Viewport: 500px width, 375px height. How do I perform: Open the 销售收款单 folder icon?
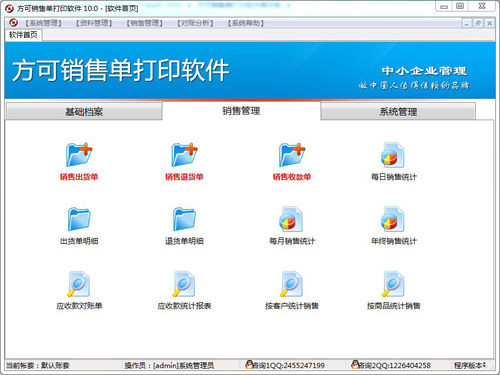292,155
